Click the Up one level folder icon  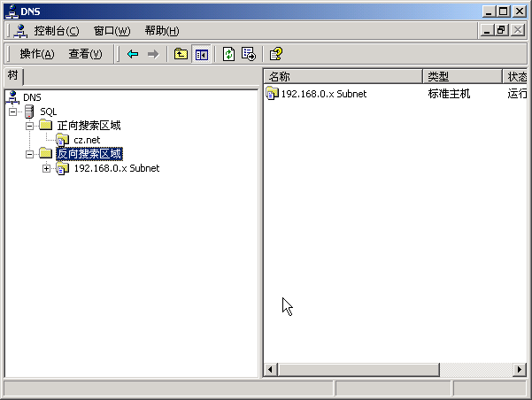pyautogui.click(x=181, y=54)
